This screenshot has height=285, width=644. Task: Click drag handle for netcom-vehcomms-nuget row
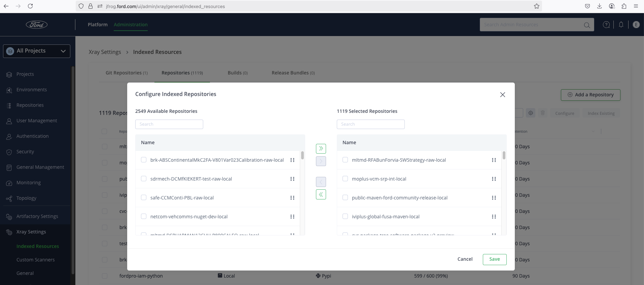(292, 217)
